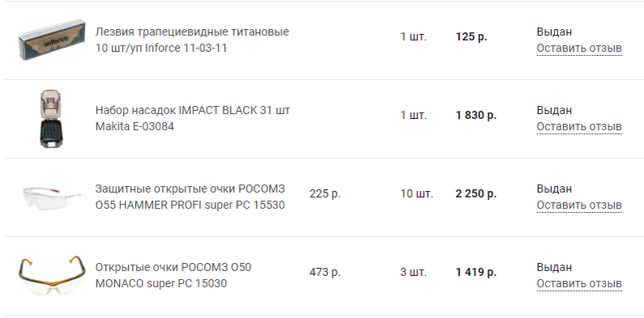Open the РОСОМЗ О50 MONACO product link
This screenshot has height=318, width=644.
pos(173,275)
